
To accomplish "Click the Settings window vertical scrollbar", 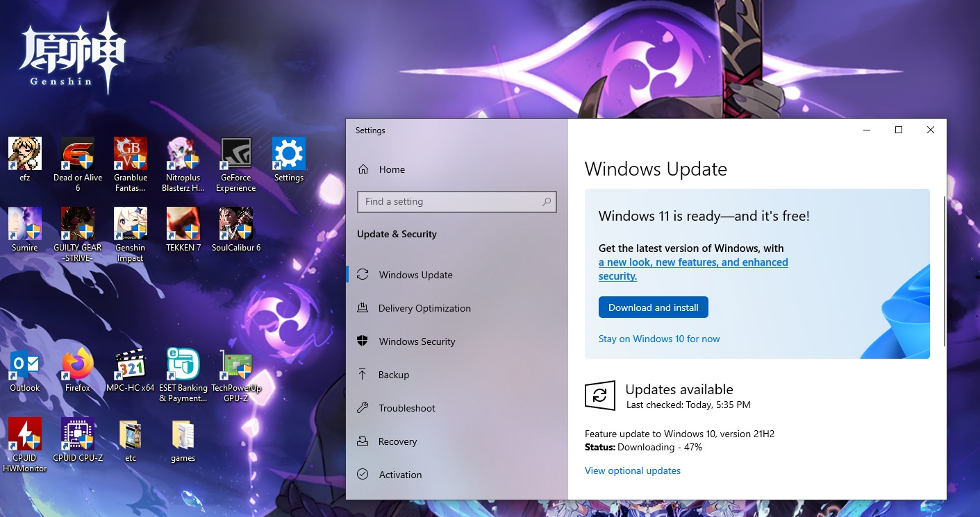I will 944,271.
